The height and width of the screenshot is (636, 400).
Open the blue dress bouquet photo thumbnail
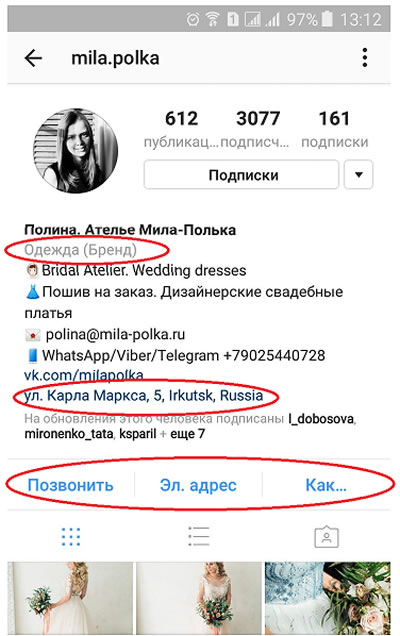click(328, 598)
